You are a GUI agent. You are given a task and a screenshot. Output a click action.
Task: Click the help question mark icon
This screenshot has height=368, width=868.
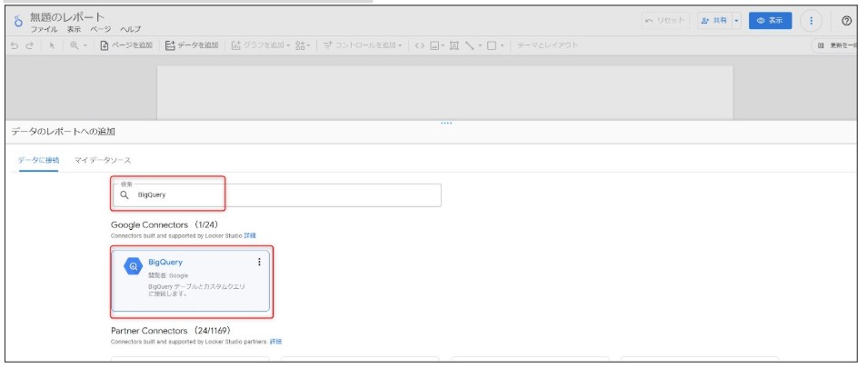tap(846, 21)
